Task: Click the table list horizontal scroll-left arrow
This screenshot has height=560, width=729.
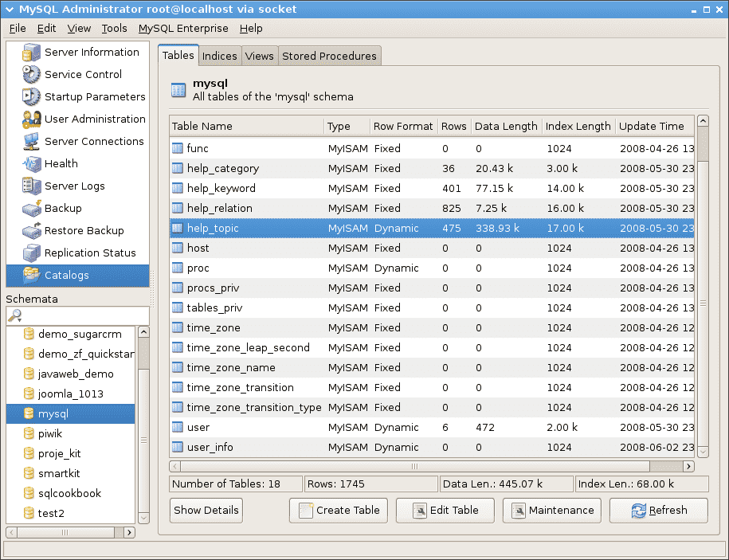Action: pyautogui.click(x=174, y=466)
